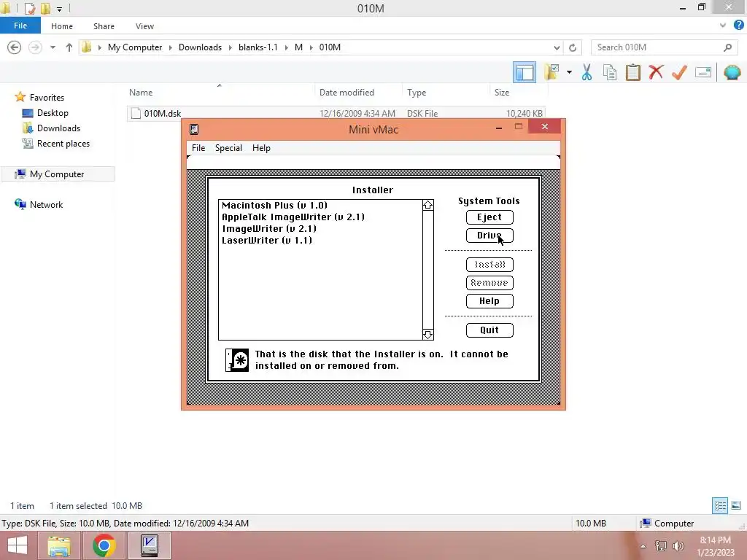The image size is (747, 560).
Task: Switch to the Home ribbon tab
Action: coord(62,26)
